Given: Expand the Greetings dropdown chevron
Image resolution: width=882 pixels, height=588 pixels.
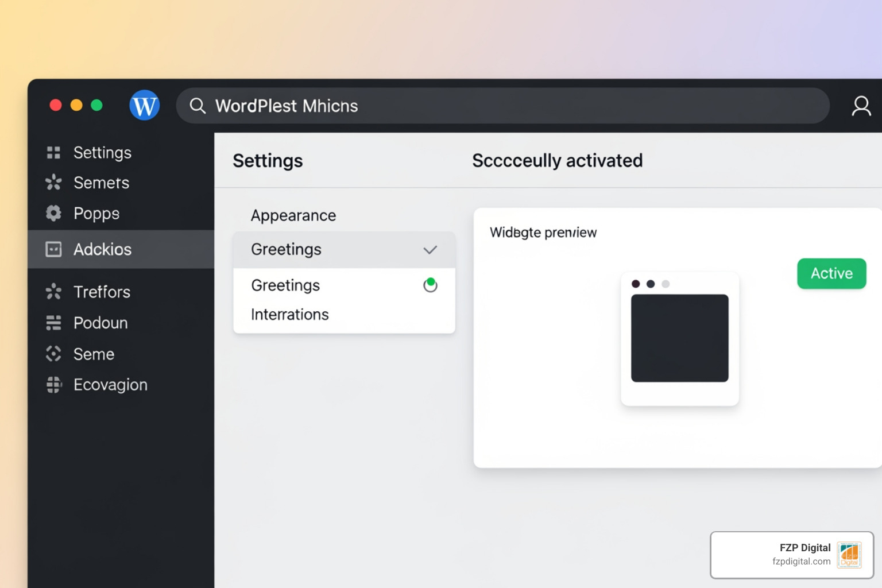Looking at the screenshot, I should tap(430, 250).
